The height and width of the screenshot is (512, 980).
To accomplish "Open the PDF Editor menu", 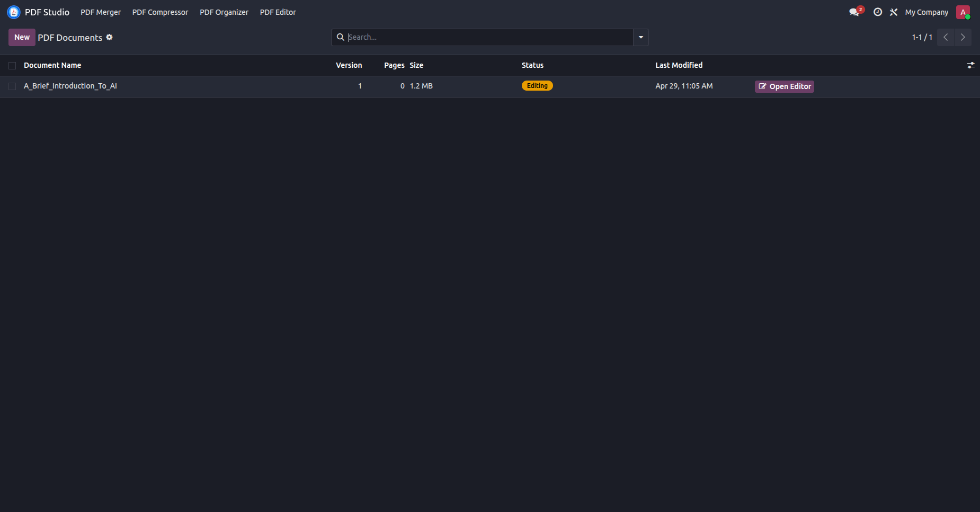I will click(x=278, y=12).
